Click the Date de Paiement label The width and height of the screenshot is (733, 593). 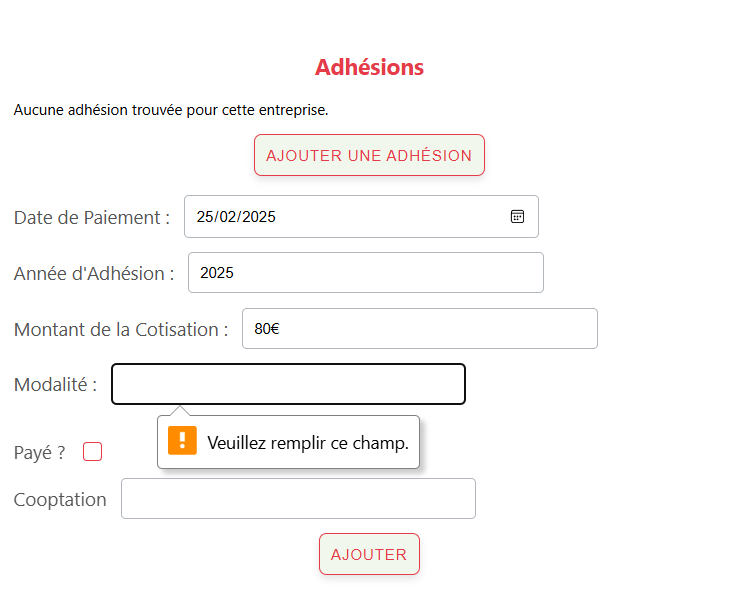click(x=92, y=218)
